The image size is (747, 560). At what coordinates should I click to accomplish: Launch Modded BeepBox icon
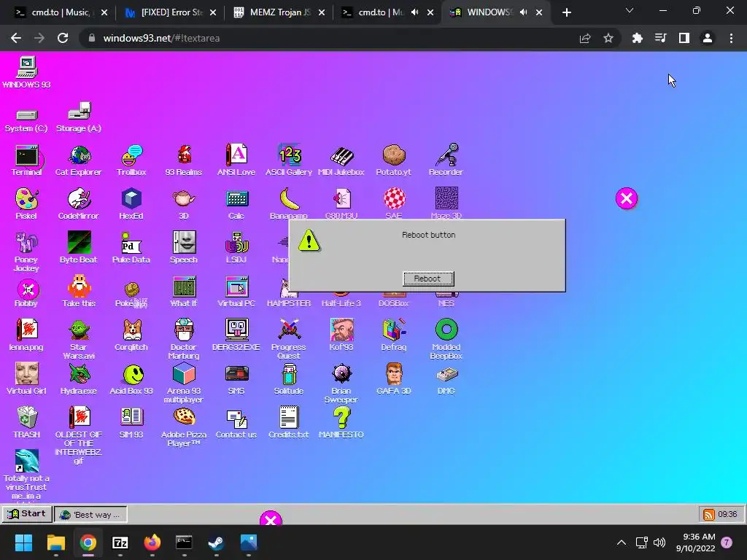(446, 330)
